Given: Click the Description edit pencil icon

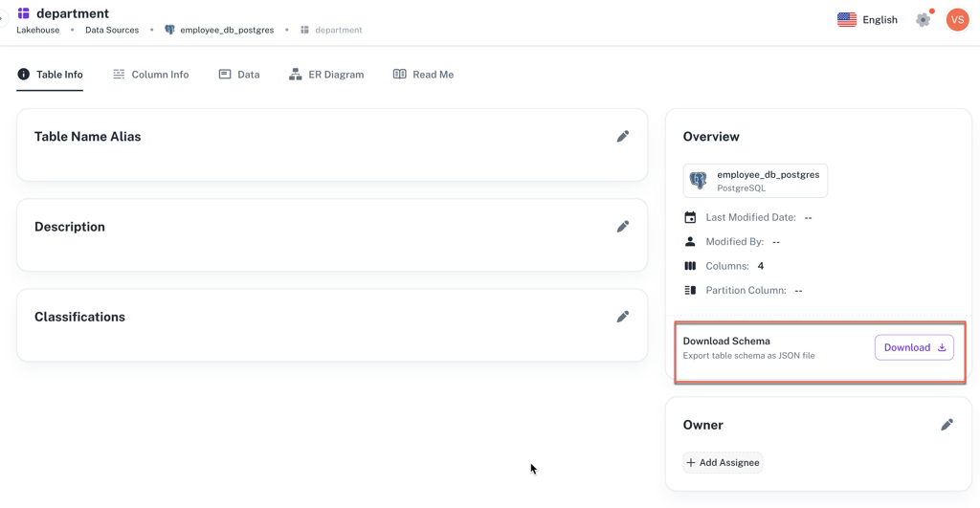Looking at the screenshot, I should coord(622,227).
